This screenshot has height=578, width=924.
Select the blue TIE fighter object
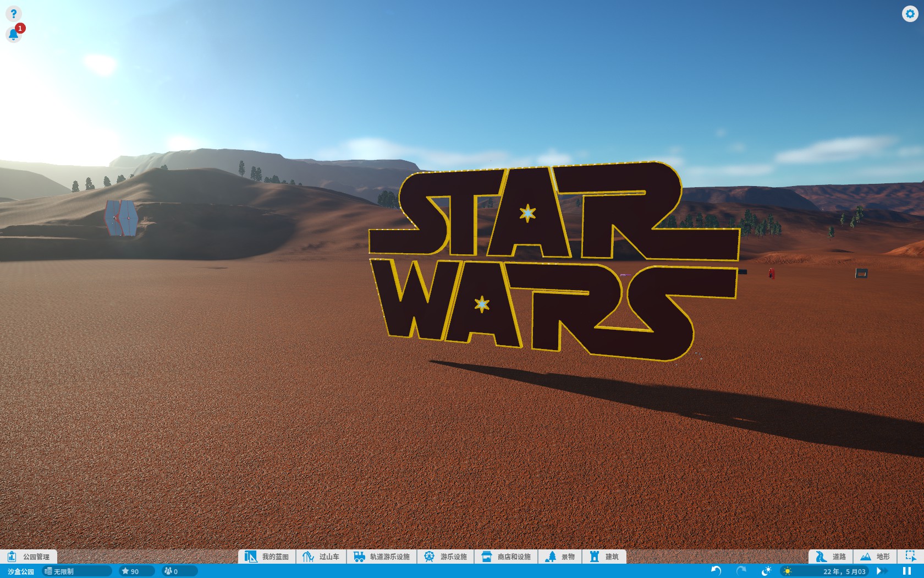pos(121,218)
